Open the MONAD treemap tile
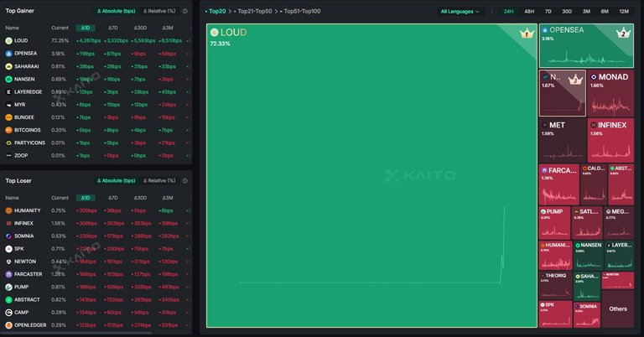 (x=610, y=93)
